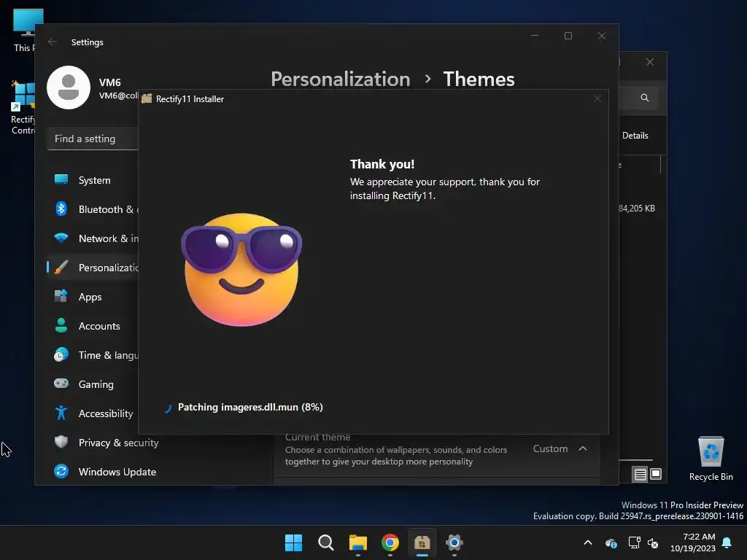Open Google Chrome from taskbar
Image resolution: width=747 pixels, height=560 pixels.
tap(390, 542)
